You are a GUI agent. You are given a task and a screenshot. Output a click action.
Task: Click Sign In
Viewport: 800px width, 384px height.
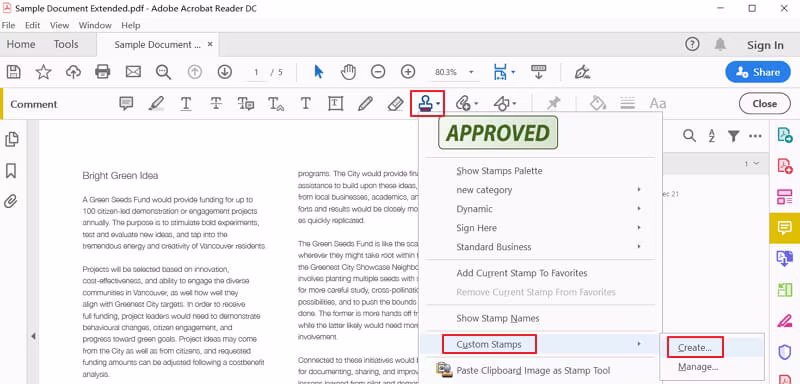point(765,45)
